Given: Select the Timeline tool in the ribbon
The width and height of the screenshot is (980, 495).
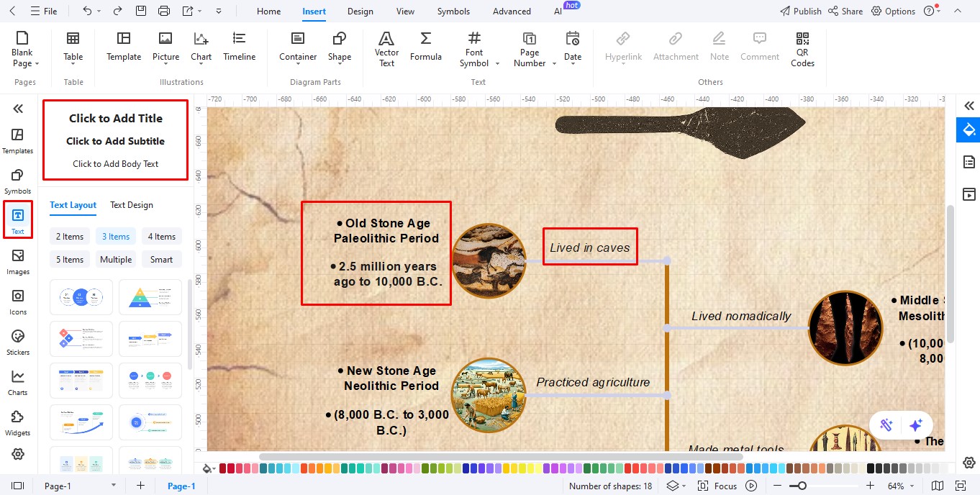Looking at the screenshot, I should click(x=239, y=47).
